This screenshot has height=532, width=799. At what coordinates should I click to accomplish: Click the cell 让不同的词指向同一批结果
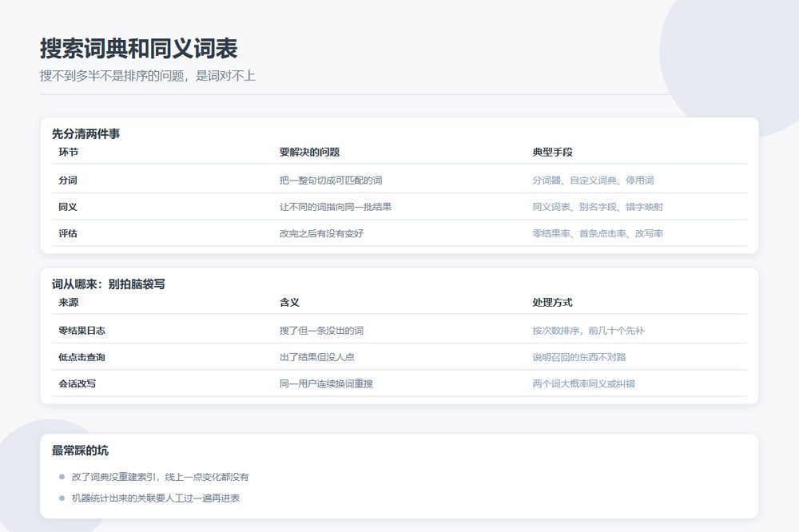pyautogui.click(x=336, y=206)
